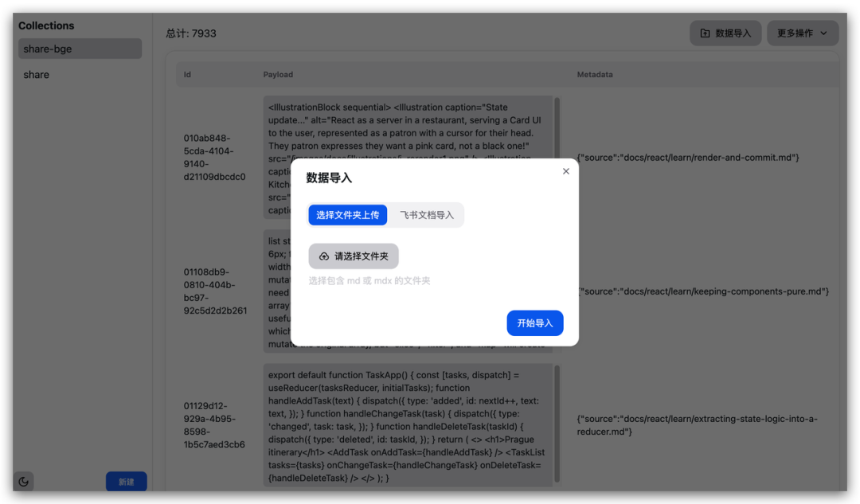Close the 数据导入 dialog via the X icon
The height and width of the screenshot is (504, 860).
pyautogui.click(x=565, y=170)
